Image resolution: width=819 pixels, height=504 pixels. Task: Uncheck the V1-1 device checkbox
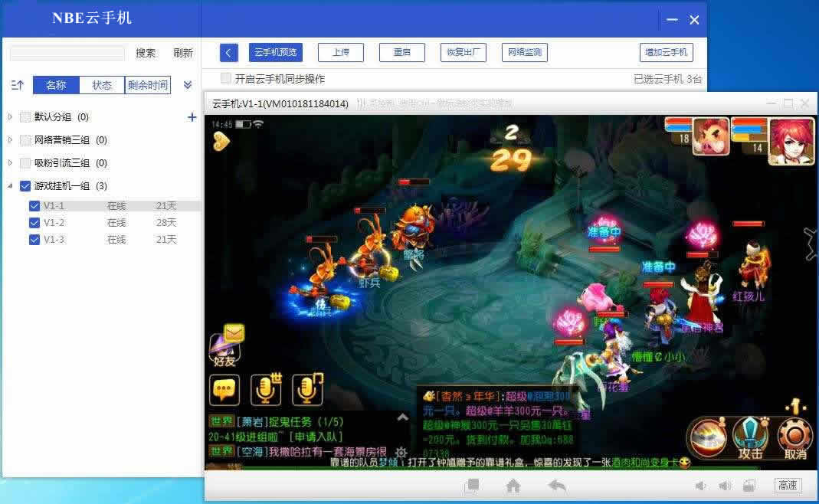[x=34, y=206]
